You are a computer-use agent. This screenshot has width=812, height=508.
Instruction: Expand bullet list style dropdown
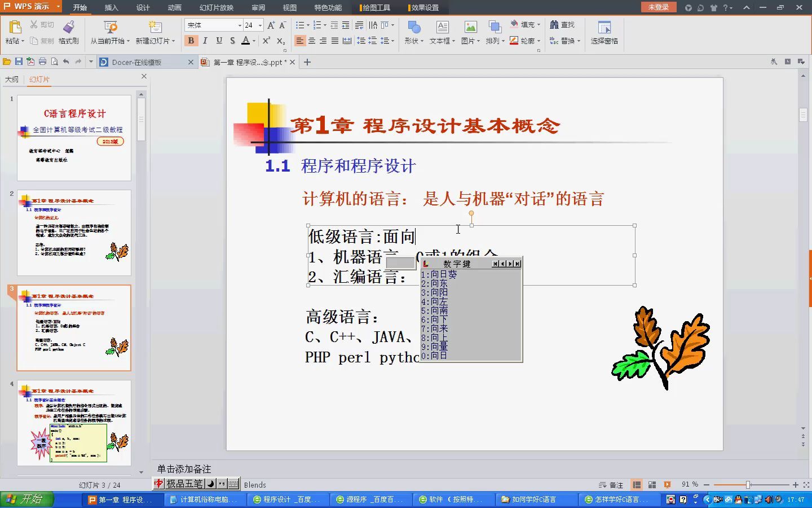coord(308,25)
